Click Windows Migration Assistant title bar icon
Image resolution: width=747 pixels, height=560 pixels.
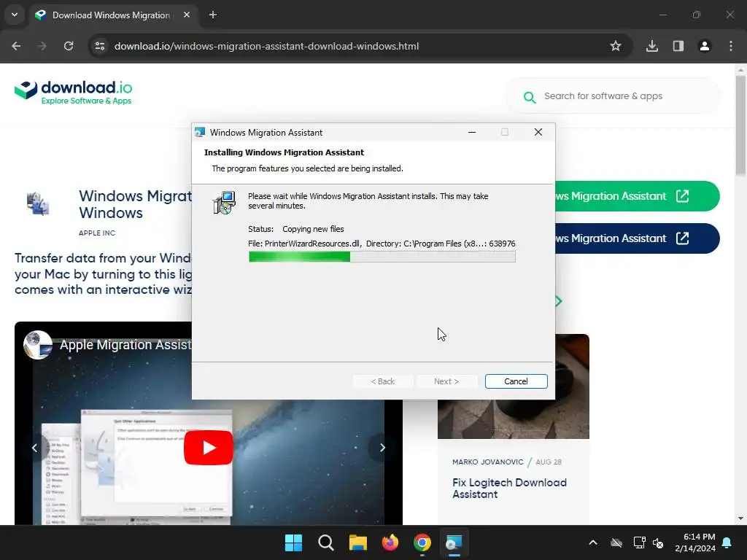(x=200, y=133)
